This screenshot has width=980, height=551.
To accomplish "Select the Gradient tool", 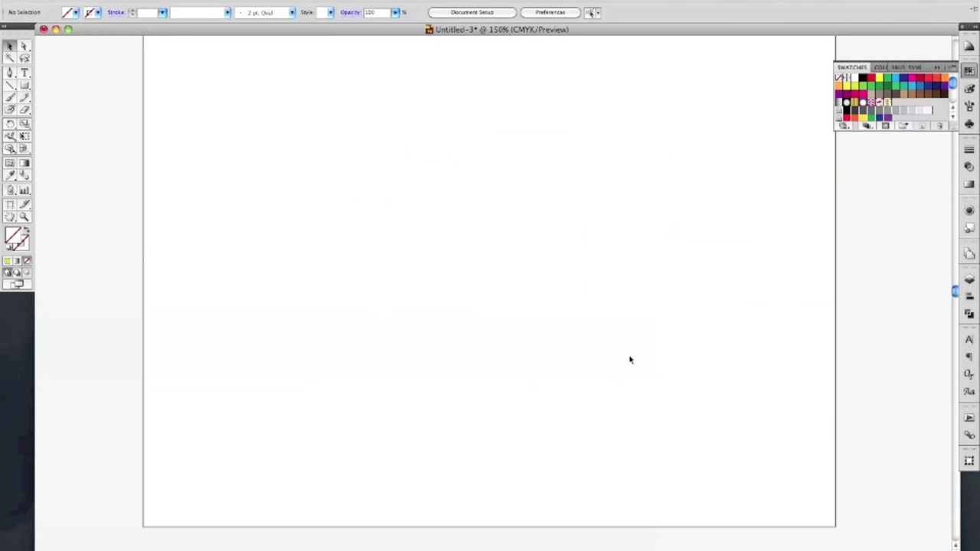I will tap(24, 163).
